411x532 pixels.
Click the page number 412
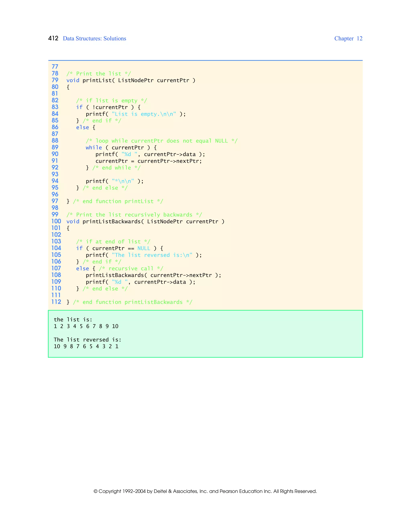(x=53, y=39)
